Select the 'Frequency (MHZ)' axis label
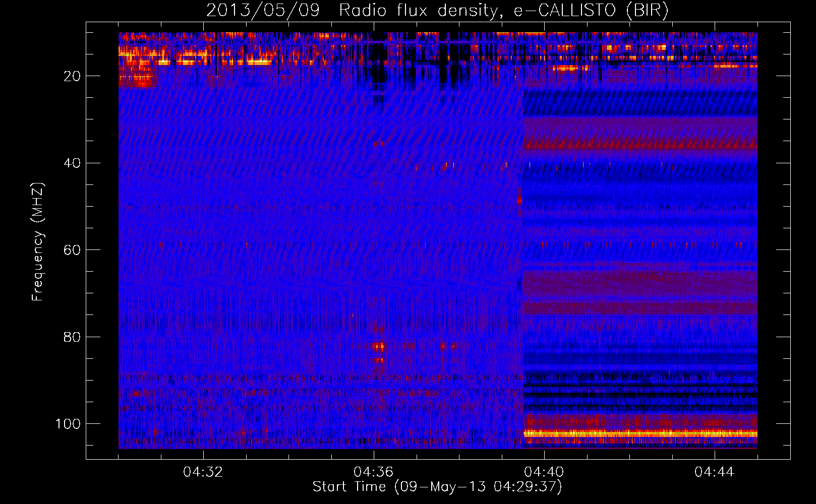Image resolution: width=816 pixels, height=504 pixels. (x=38, y=242)
